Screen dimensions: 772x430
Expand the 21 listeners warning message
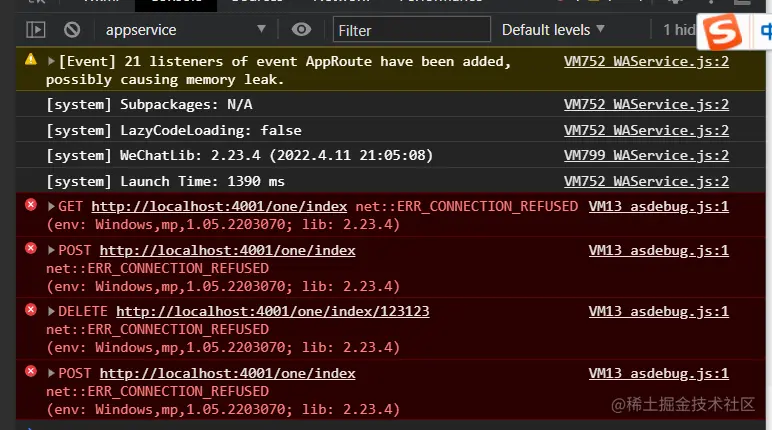click(x=51, y=62)
